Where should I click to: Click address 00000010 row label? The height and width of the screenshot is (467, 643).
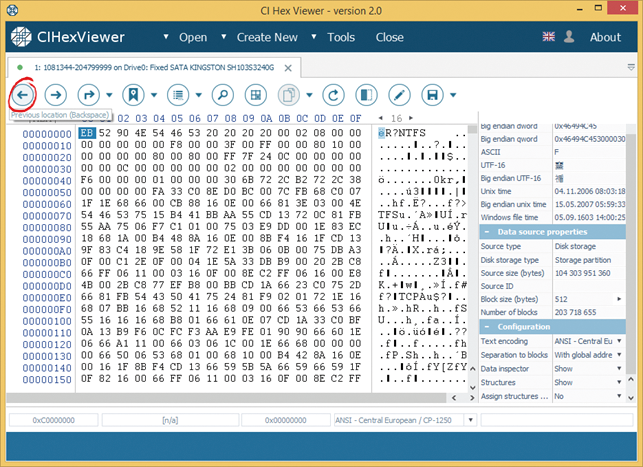(47, 146)
